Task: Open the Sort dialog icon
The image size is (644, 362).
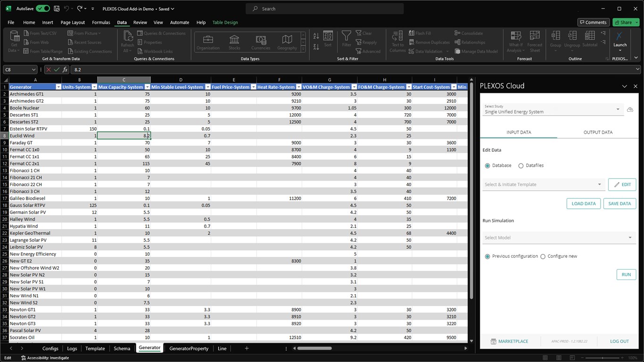Action: click(328, 36)
